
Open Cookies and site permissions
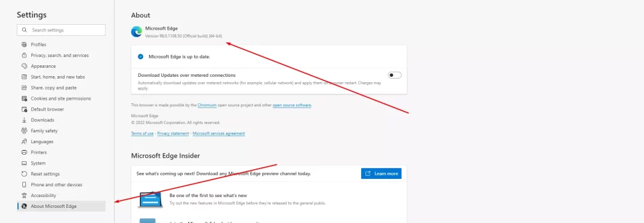[x=61, y=99]
